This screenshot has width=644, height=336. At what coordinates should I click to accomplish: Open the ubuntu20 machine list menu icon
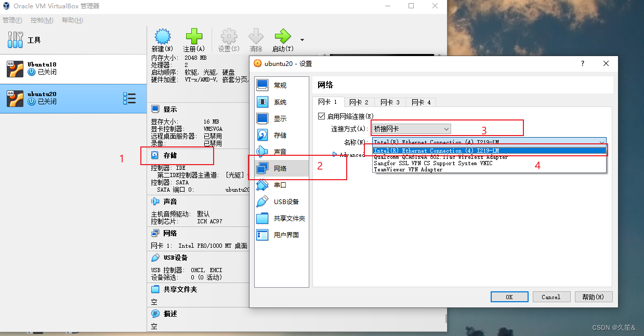(x=129, y=98)
